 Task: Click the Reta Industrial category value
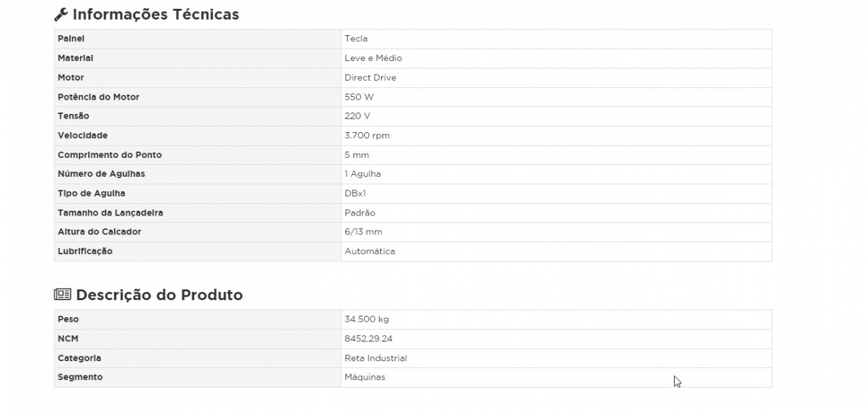[376, 358]
